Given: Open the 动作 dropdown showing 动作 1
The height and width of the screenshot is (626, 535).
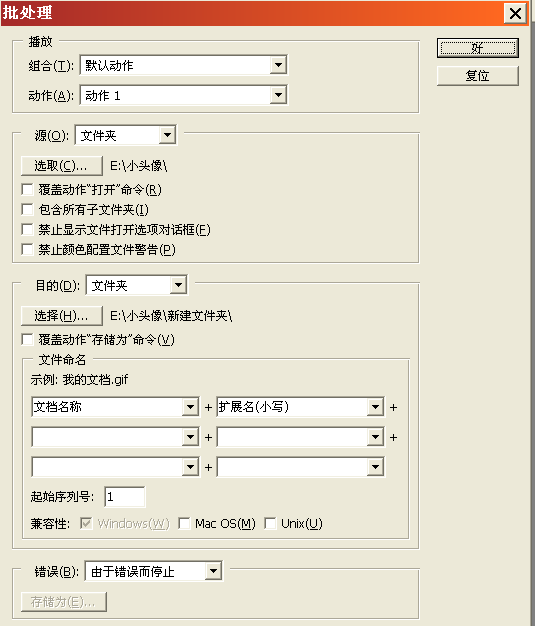Looking at the screenshot, I should pos(183,95).
